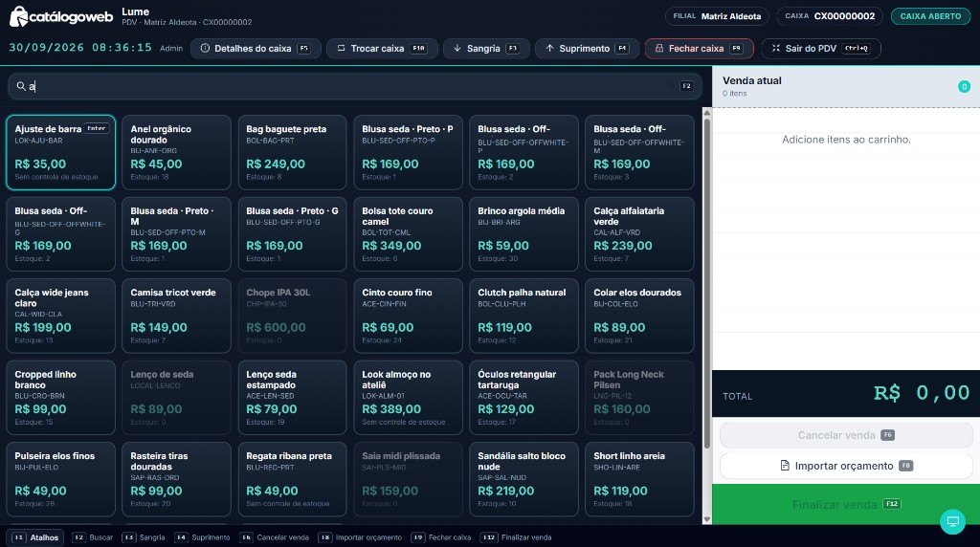
Task: Click Pack Long Neck Pilsen card
Action: [639, 398]
